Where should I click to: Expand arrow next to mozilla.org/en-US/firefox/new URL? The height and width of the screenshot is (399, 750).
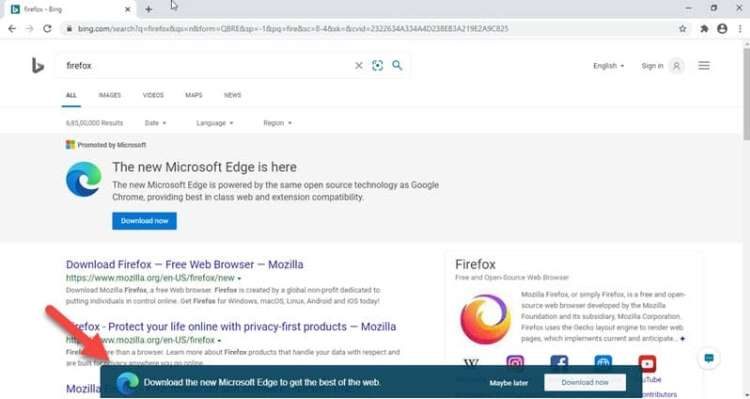coord(239,278)
